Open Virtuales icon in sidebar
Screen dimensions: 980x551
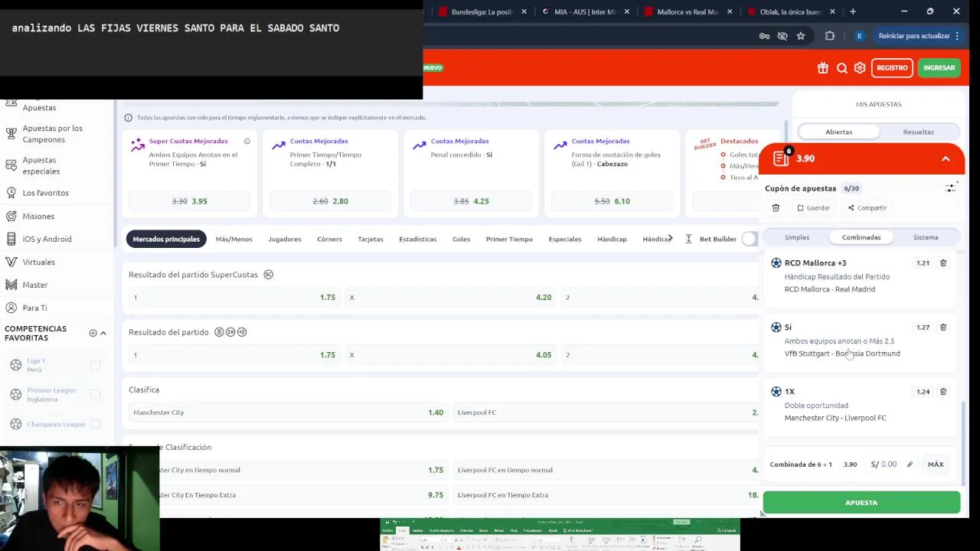tap(11, 262)
